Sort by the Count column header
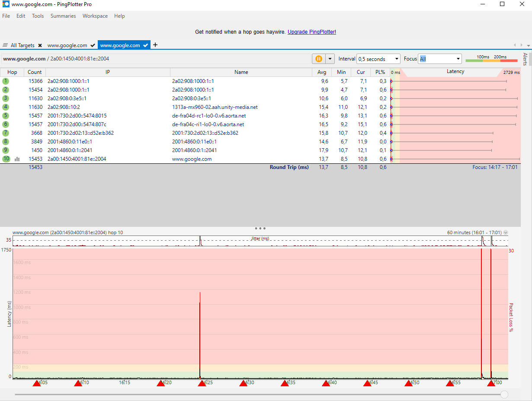This screenshot has height=401, width=532. point(35,72)
